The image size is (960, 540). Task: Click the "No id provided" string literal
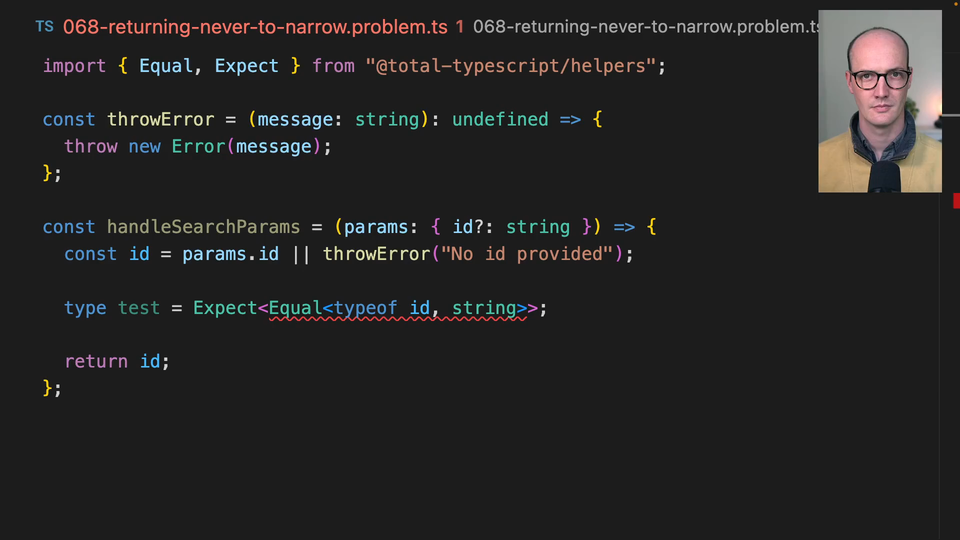(527, 254)
